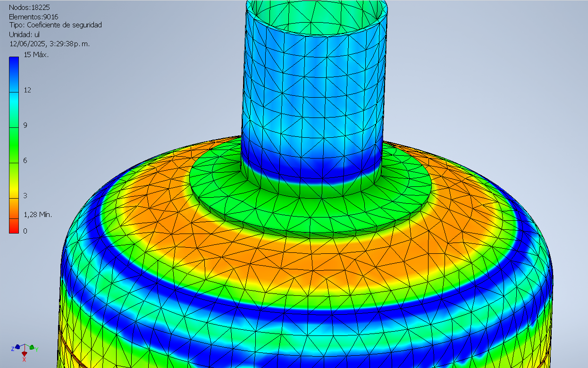Click the red X axis arrow on triad
The width and height of the screenshot is (588, 368).
click(x=24, y=354)
